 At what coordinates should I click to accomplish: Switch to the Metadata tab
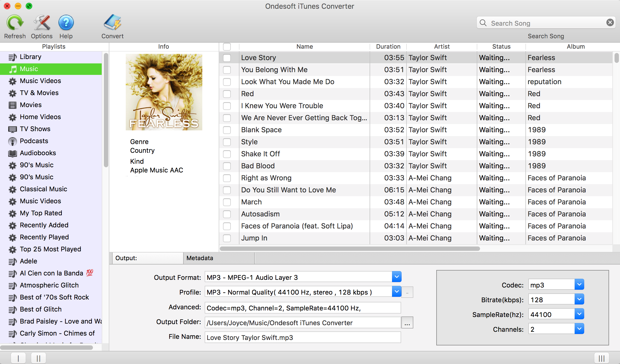click(x=200, y=257)
